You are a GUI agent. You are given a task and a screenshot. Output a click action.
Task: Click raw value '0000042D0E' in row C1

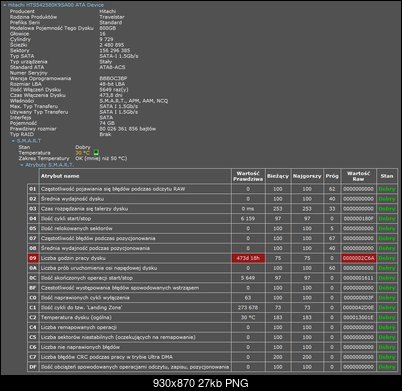pos(358,308)
